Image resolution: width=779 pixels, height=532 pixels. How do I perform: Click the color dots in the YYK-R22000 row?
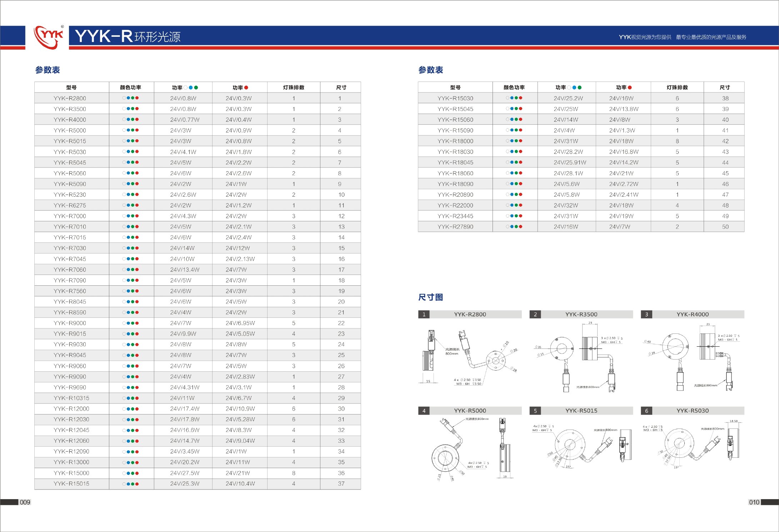514,205
